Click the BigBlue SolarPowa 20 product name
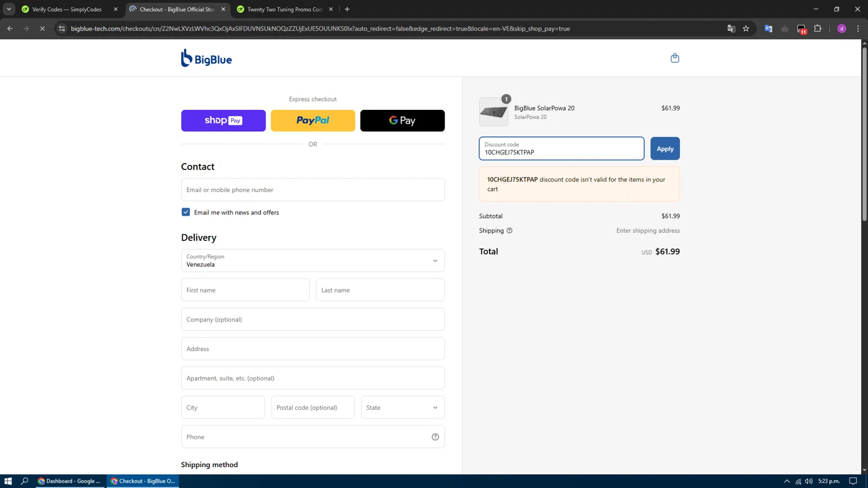The image size is (868, 488). coord(545,108)
